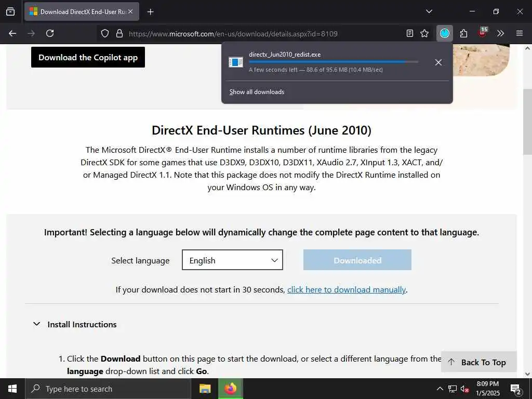
Task: Cancel the directx_Jun2010_redist.exe download
Action: point(438,62)
